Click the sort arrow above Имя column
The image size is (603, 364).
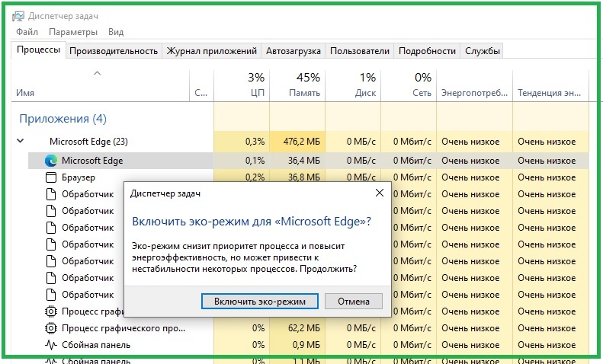[x=98, y=73]
